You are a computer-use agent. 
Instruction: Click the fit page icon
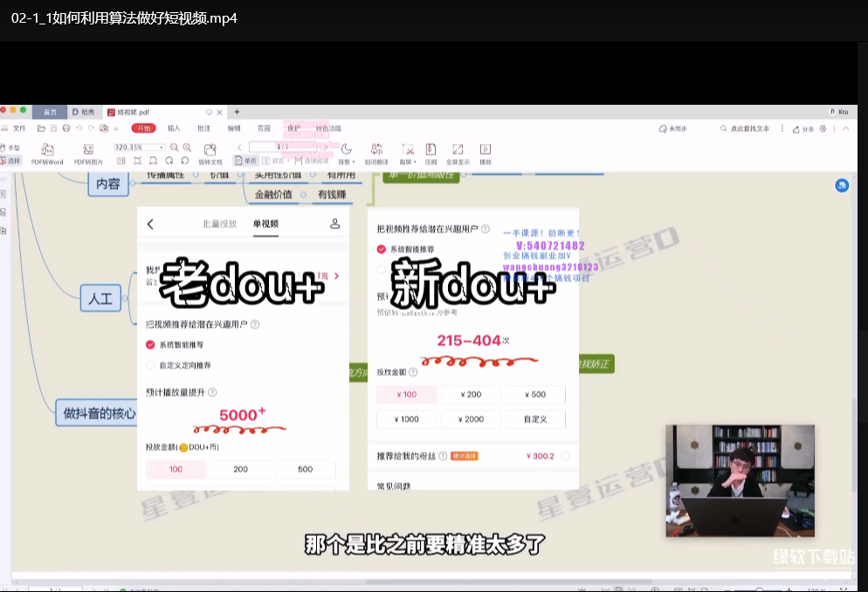pyautogui.click(x=137, y=161)
